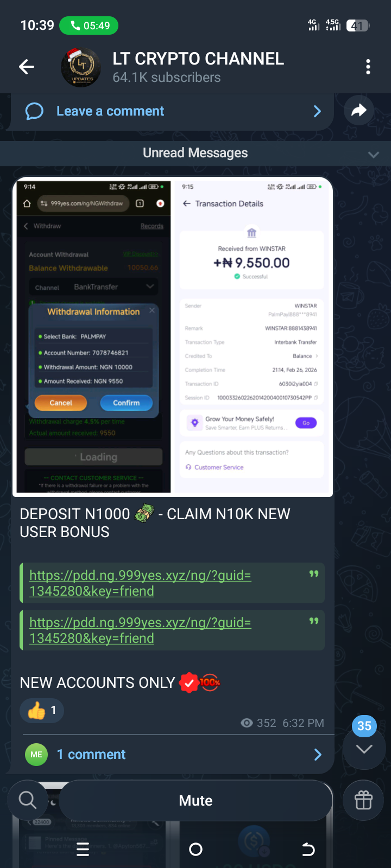Tap the Android recent apps menu button
The height and width of the screenshot is (868, 391).
click(83, 850)
